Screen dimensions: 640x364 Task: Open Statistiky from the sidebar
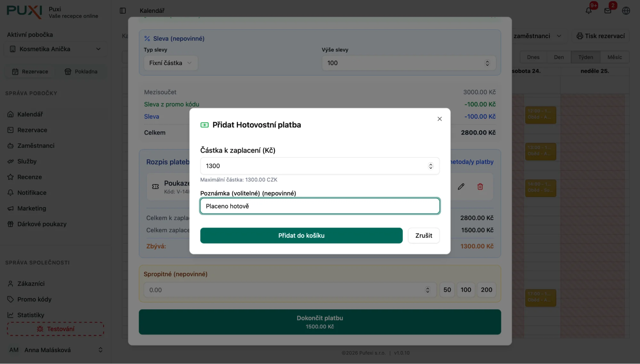click(x=31, y=315)
